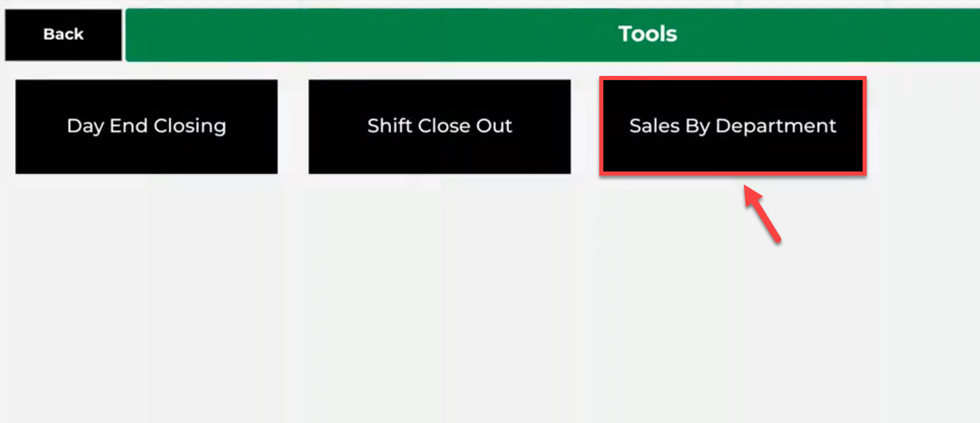The height and width of the screenshot is (423, 980).
Task: Click the empty area below the tool tiles
Action: point(407,305)
